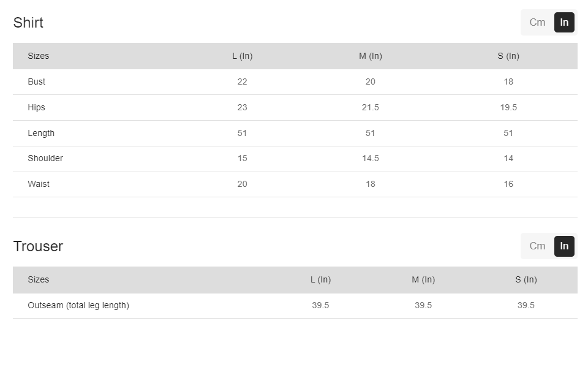The height and width of the screenshot is (375, 588).
Task: Click the Outseam (total leg length) label
Action: coord(78,305)
